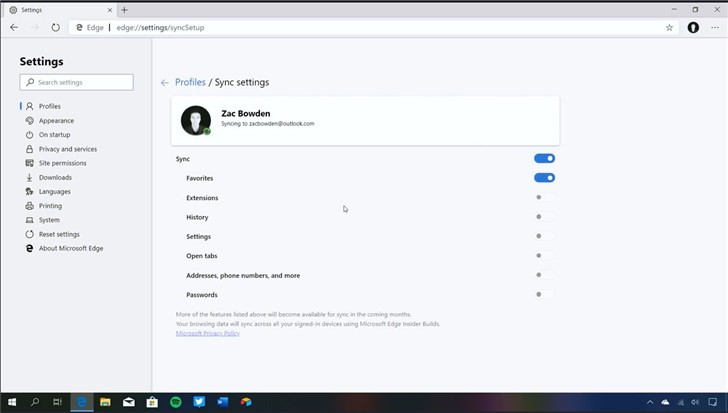
Task: Open volume control in system tray
Action: tap(695, 402)
